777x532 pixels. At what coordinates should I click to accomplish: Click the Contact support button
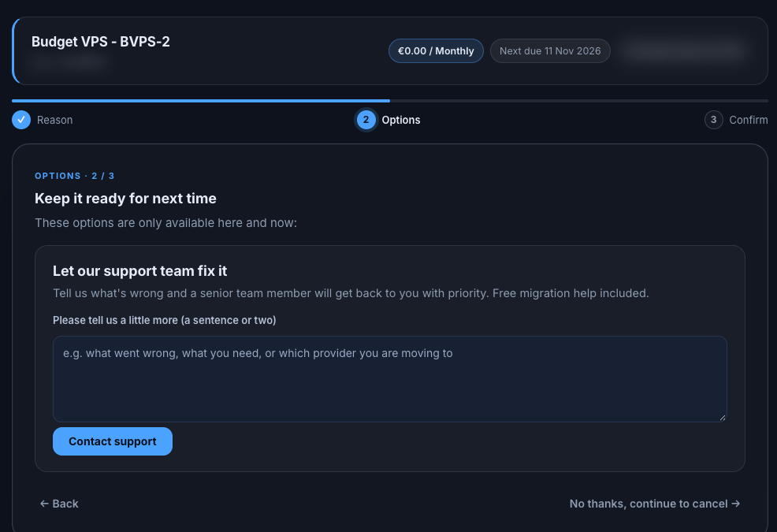[113, 441]
